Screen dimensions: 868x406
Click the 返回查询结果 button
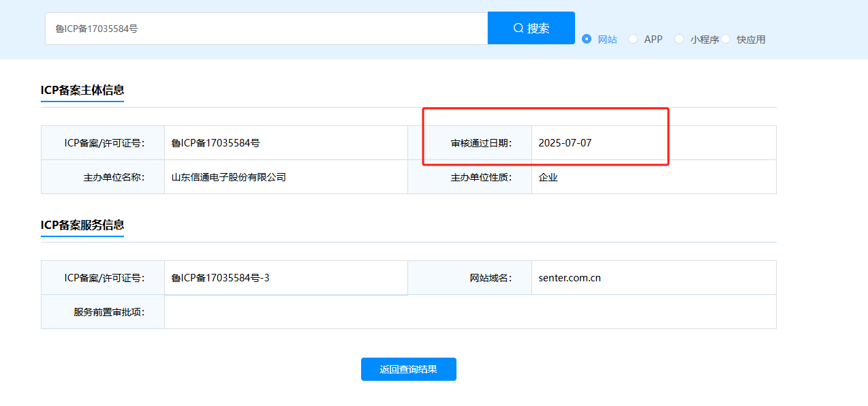click(x=409, y=369)
